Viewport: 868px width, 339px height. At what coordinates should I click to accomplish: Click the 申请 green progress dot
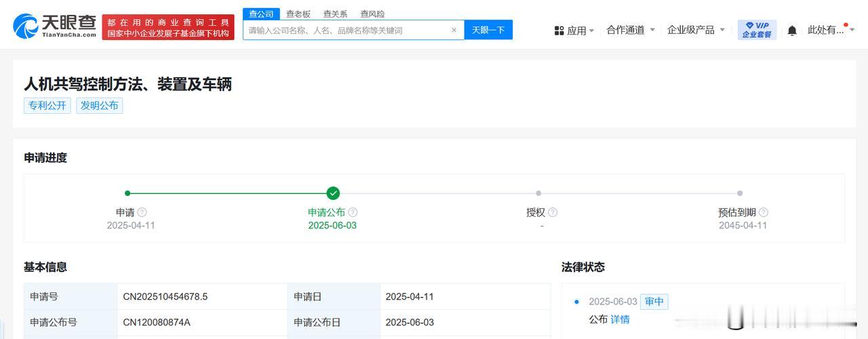127,193
